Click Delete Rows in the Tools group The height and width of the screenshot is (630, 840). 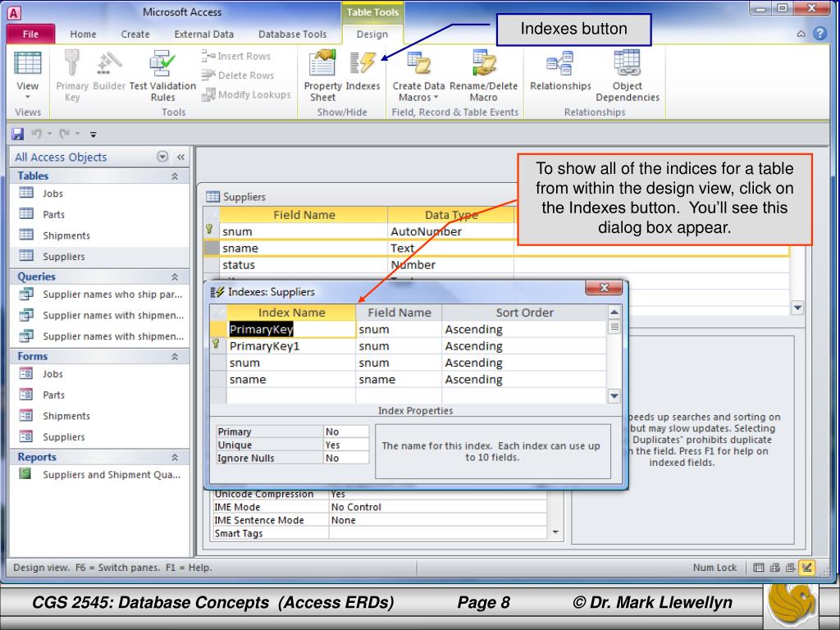click(x=237, y=75)
